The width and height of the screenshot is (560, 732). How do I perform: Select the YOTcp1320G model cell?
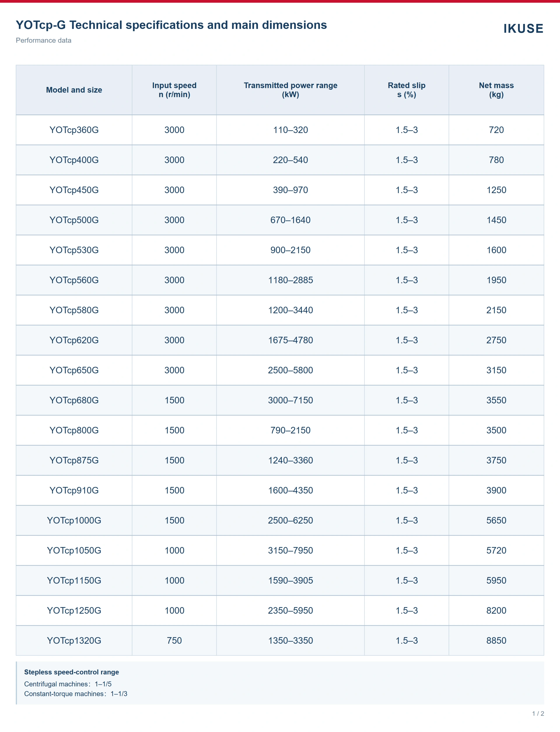[x=74, y=640]
